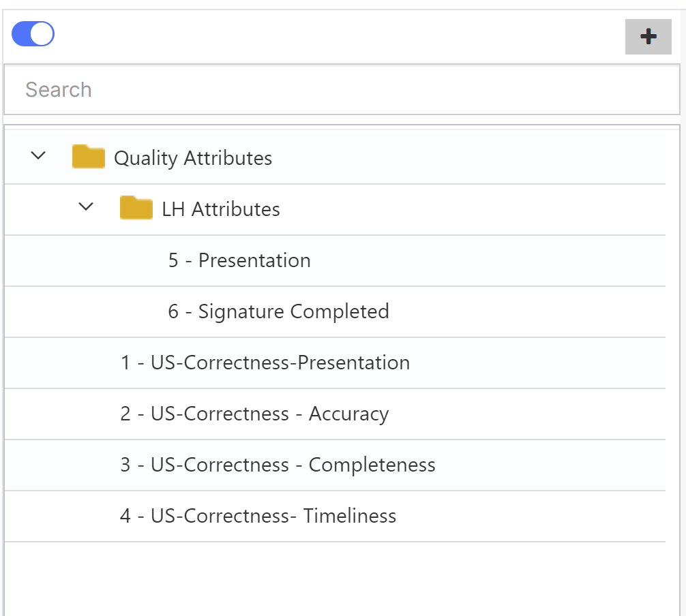This screenshot has height=616, width=686.
Task: Collapse the LH Attributes chevron
Action: tap(86, 206)
